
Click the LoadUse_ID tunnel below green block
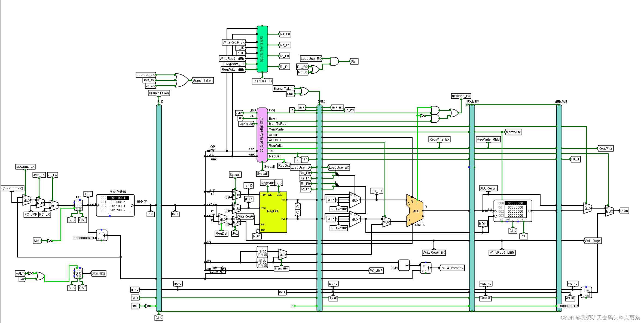point(262,81)
